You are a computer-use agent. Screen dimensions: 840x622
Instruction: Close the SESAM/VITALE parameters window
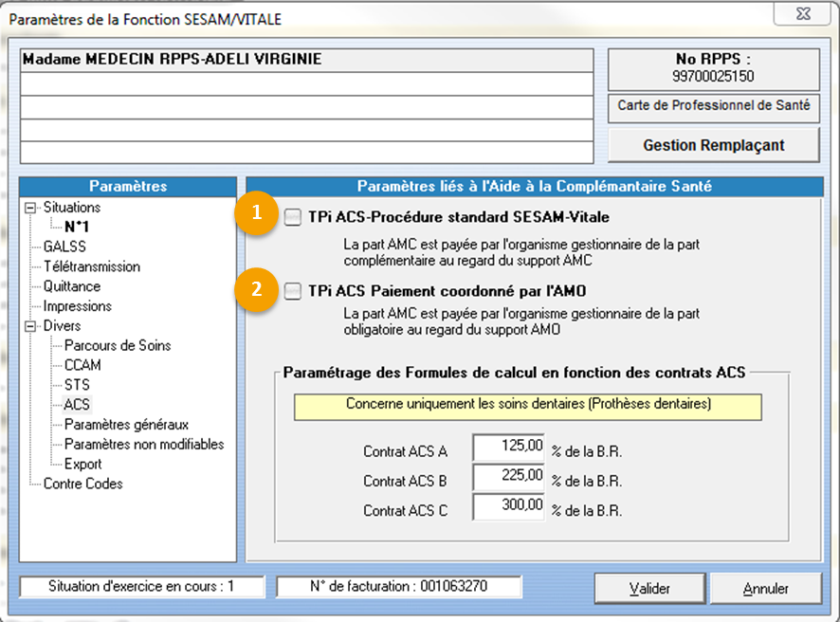803,14
